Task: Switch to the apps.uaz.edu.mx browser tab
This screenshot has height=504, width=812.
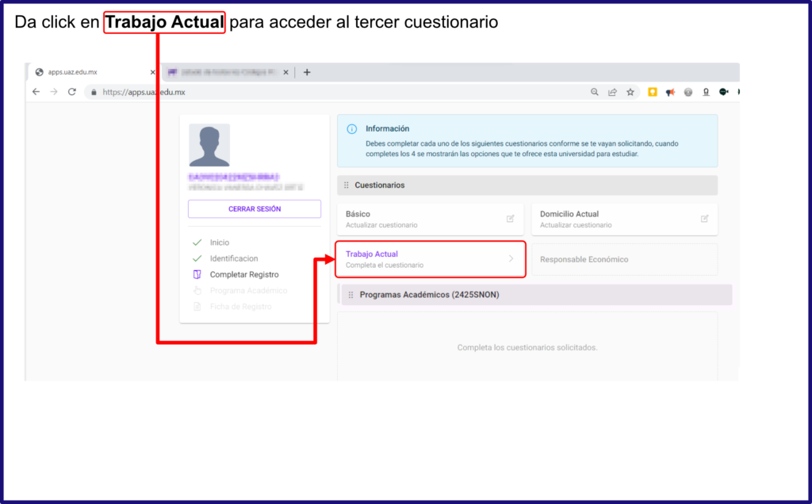Action: point(87,72)
